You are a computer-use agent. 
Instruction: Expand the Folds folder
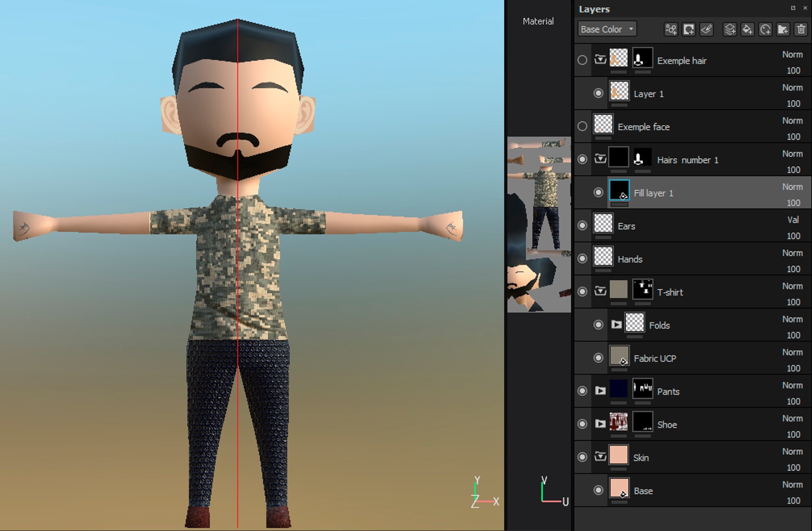[x=616, y=324]
